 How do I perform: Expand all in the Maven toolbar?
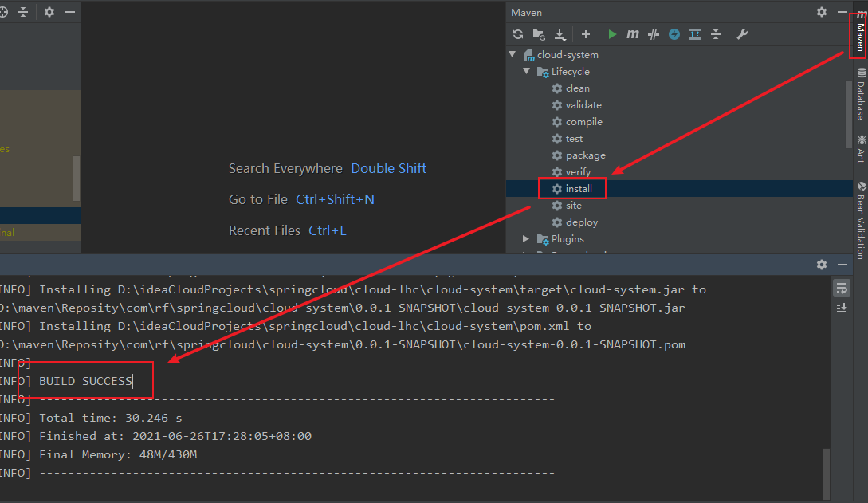pos(695,34)
